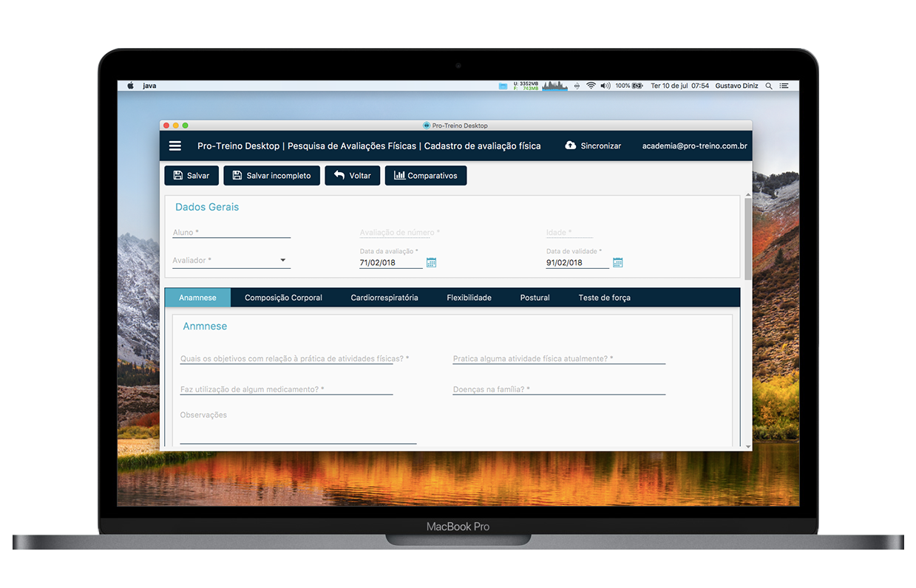Click the Aluno input field
The height and width of the screenshot is (588, 916).
[x=231, y=233]
